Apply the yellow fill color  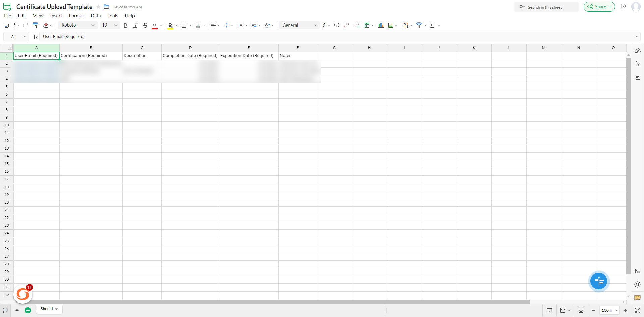click(170, 25)
